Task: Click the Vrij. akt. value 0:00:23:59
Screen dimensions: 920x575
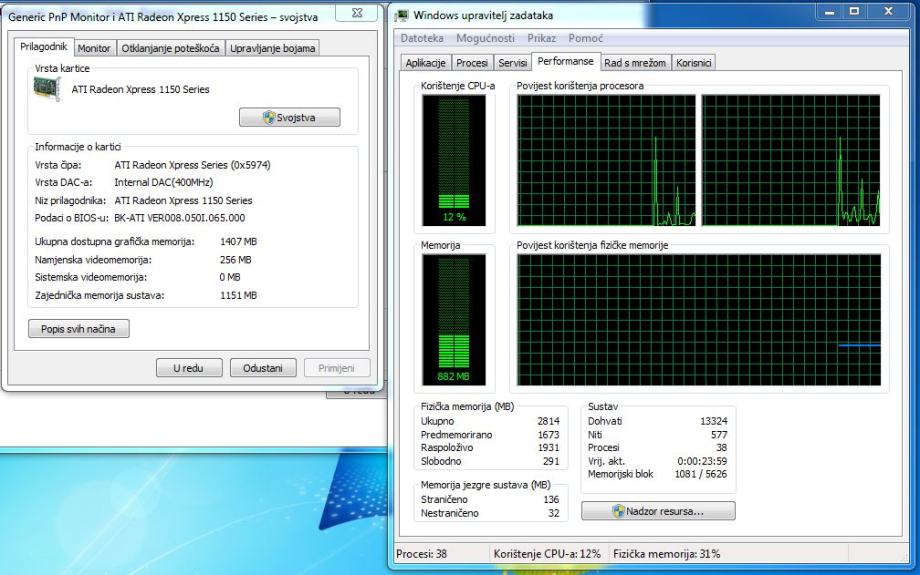Action: click(x=702, y=461)
